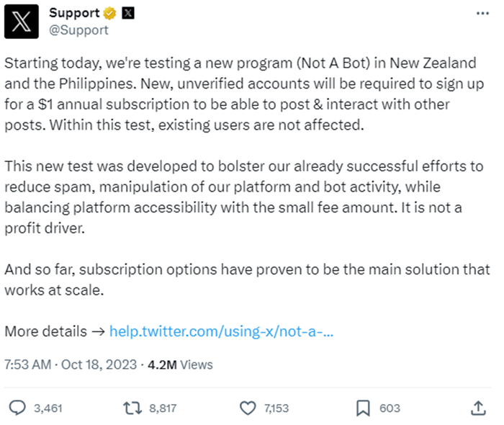Click the X logo profile avatar

pos(22,22)
